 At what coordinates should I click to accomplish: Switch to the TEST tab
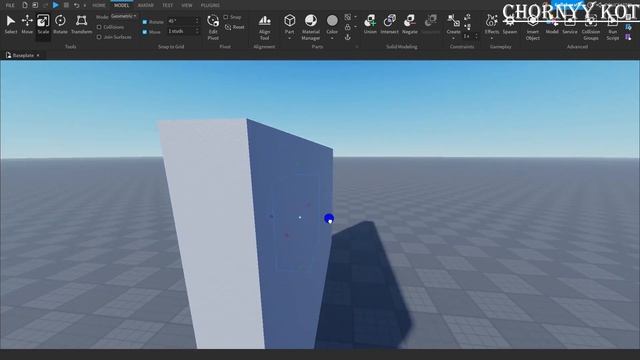[167, 5]
